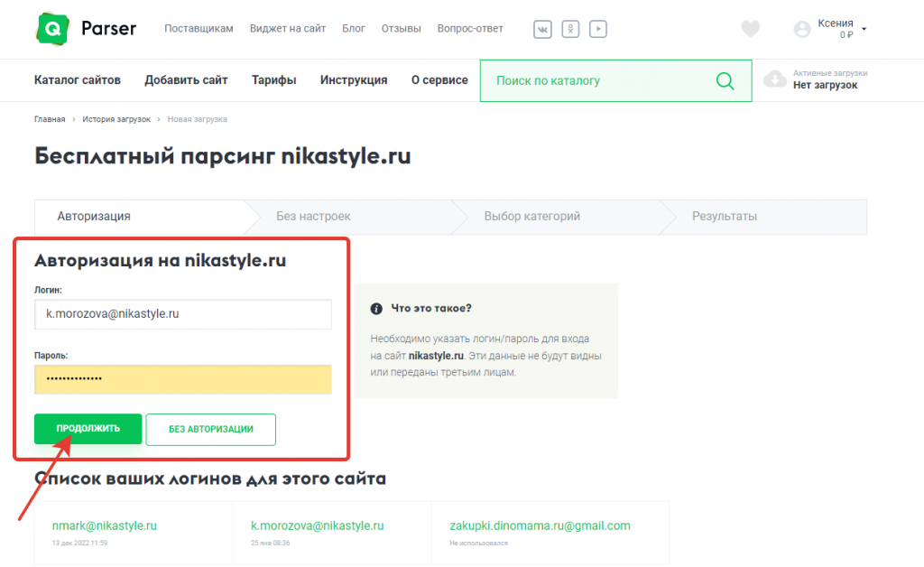The height and width of the screenshot is (567, 924).
Task: Open Тарифы in navigation
Action: pos(274,80)
